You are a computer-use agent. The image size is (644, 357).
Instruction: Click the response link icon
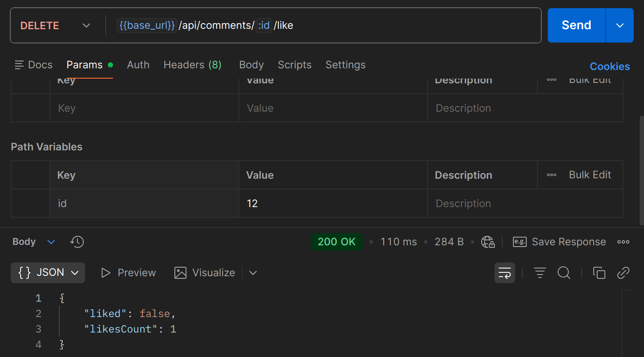point(623,273)
